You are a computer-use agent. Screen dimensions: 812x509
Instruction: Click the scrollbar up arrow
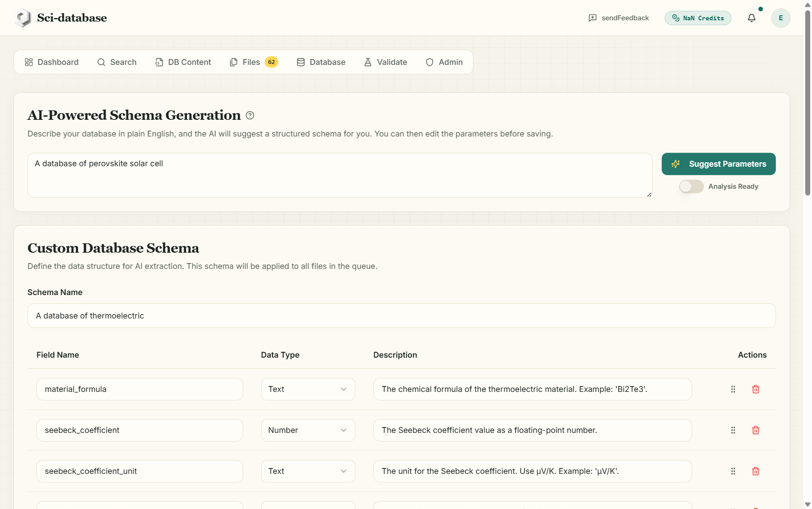pos(807,5)
